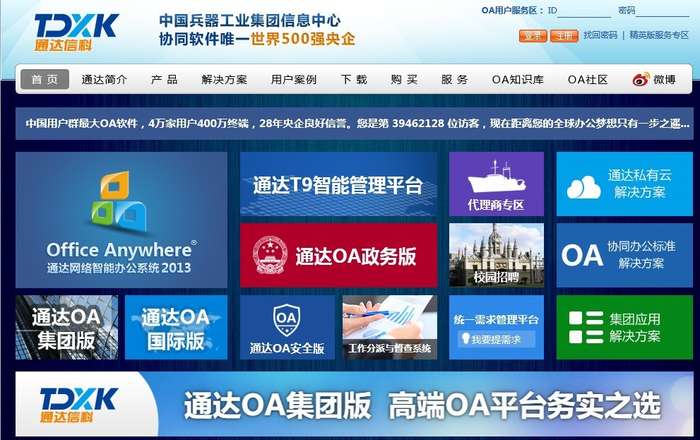Open the 协同办公标准解决方案 OA tile
The image size is (700, 440).
[x=624, y=255]
